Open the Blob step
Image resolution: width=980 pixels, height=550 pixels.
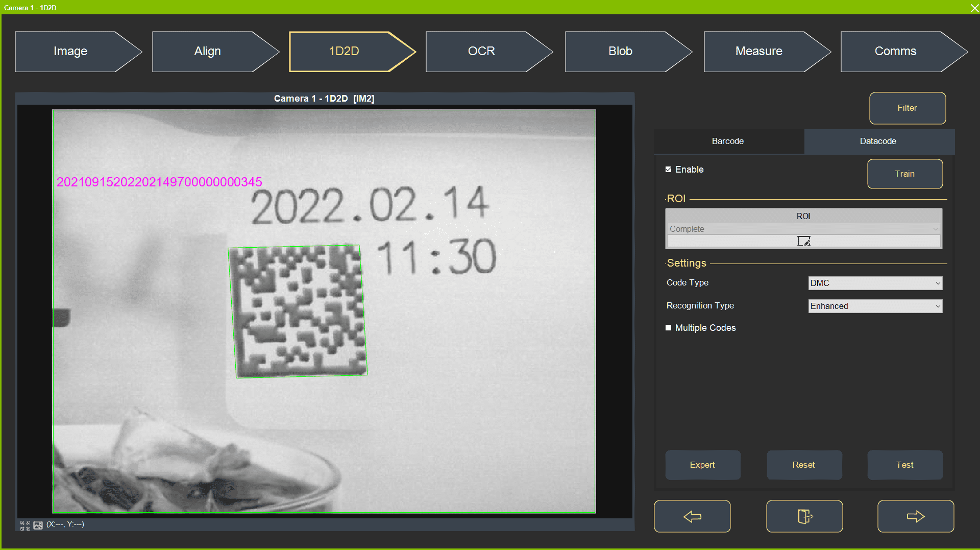[x=628, y=51]
